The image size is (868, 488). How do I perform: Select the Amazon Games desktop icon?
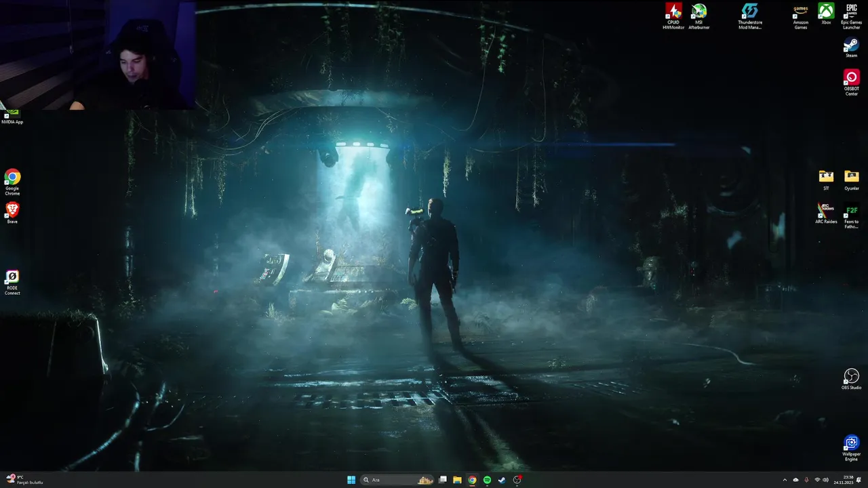[801, 16]
